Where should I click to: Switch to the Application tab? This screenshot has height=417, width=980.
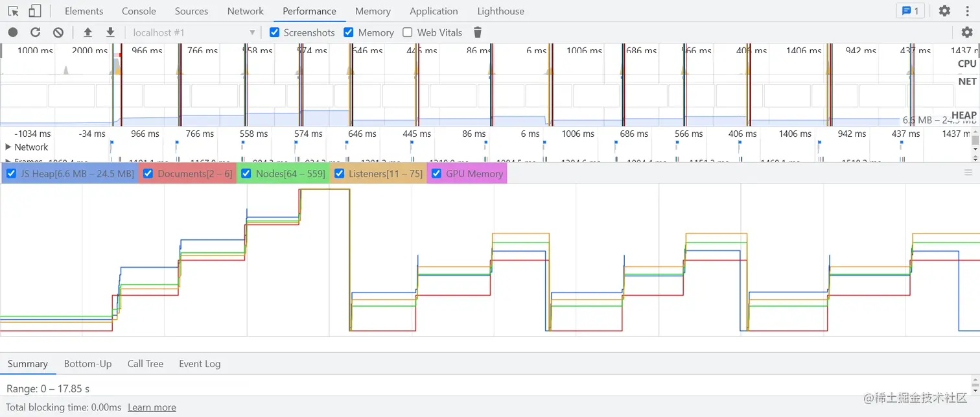click(434, 11)
